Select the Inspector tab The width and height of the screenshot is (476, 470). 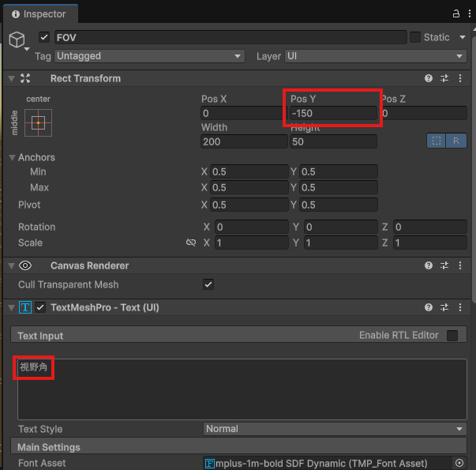[x=39, y=13]
